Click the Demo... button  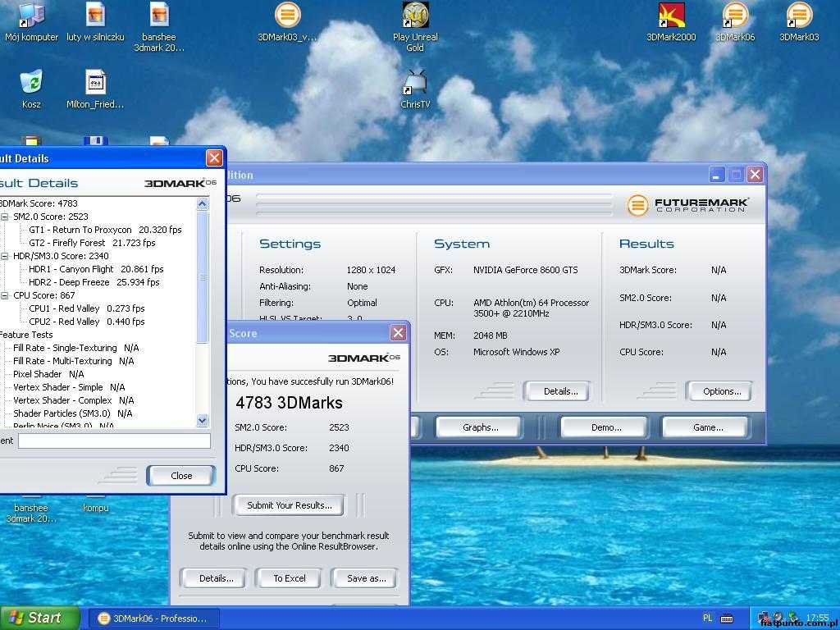[605, 427]
